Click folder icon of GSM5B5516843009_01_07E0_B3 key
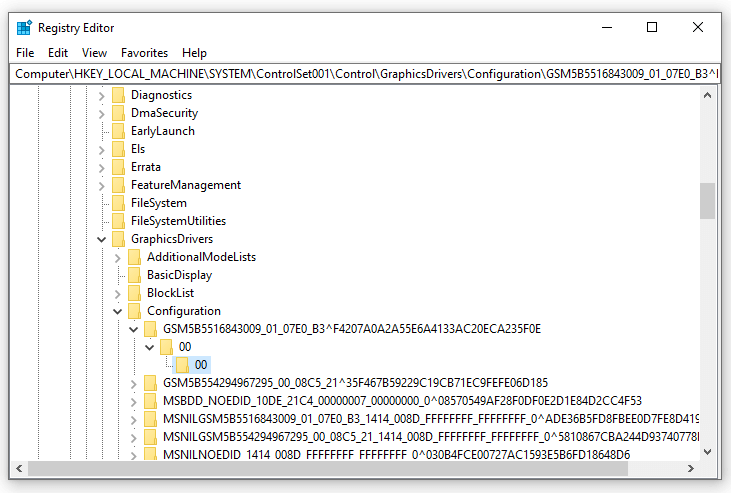 pos(151,329)
